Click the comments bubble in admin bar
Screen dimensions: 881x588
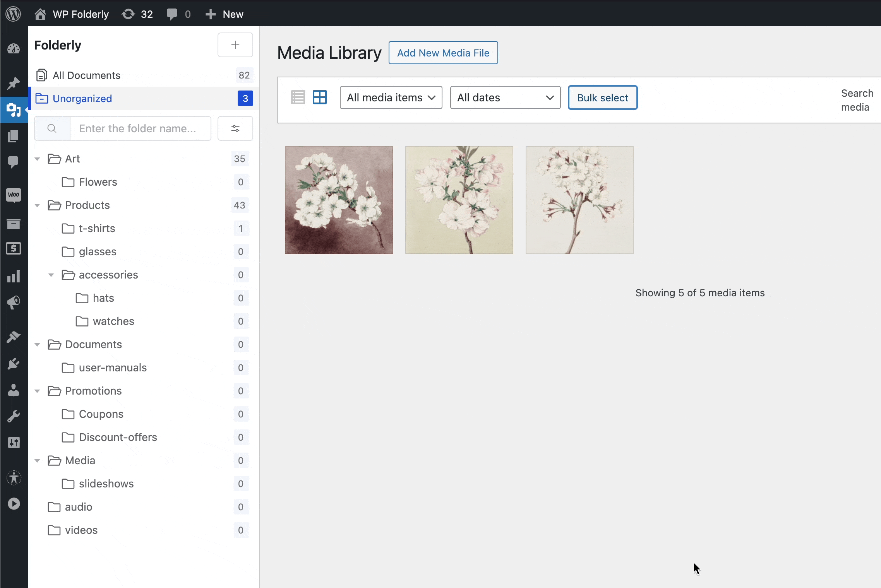pyautogui.click(x=178, y=14)
